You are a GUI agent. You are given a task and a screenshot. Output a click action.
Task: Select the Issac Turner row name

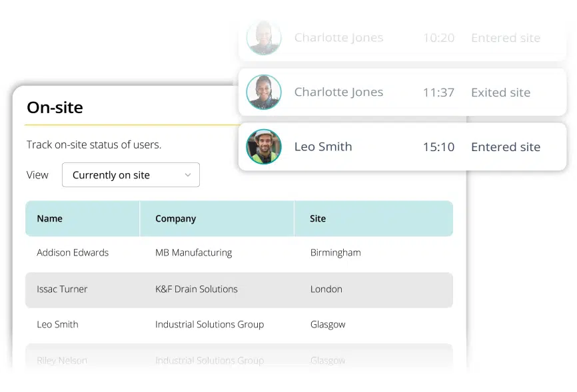62,289
